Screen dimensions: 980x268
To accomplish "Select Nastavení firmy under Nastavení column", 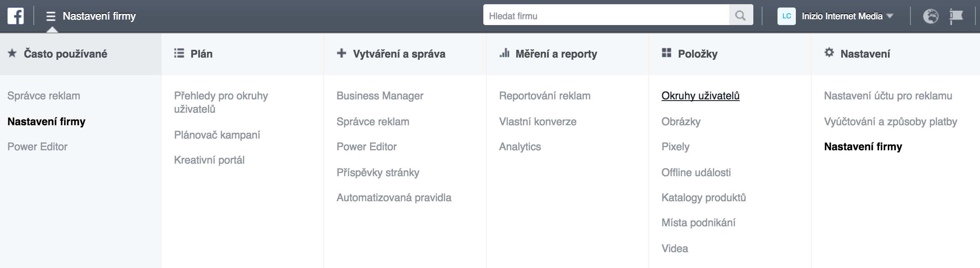I will pos(863,147).
